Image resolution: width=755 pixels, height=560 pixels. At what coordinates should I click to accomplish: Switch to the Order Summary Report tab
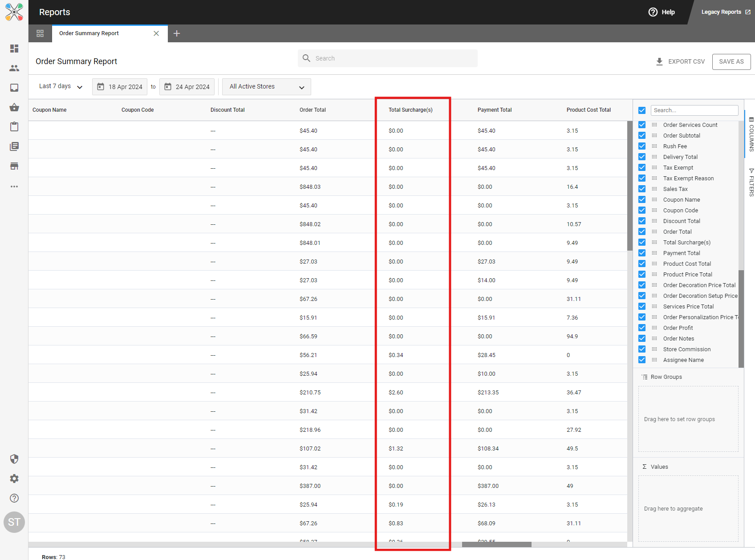89,33
